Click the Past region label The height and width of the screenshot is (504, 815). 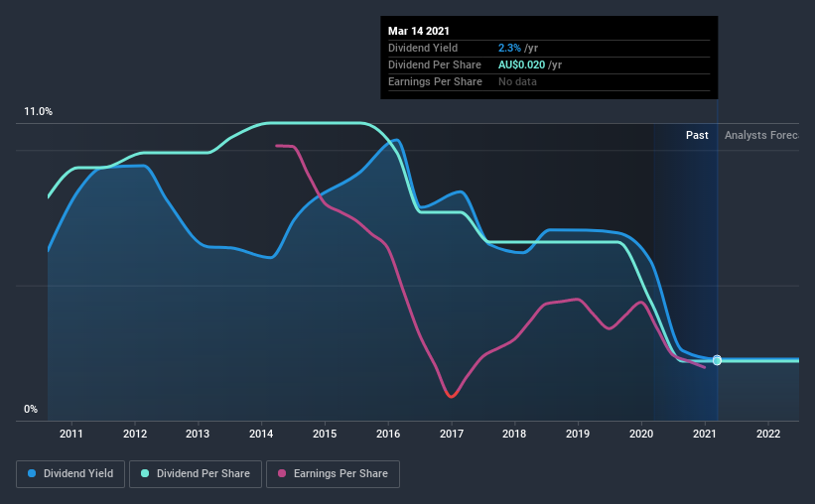(697, 136)
